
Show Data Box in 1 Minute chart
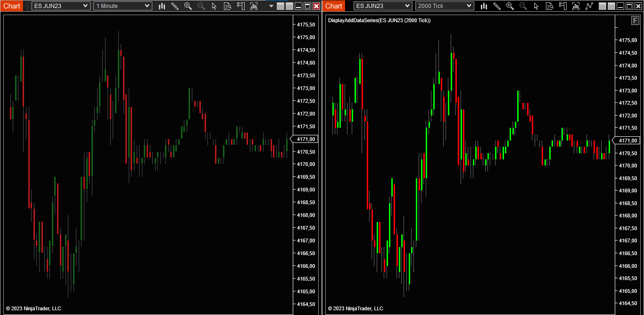pos(228,6)
